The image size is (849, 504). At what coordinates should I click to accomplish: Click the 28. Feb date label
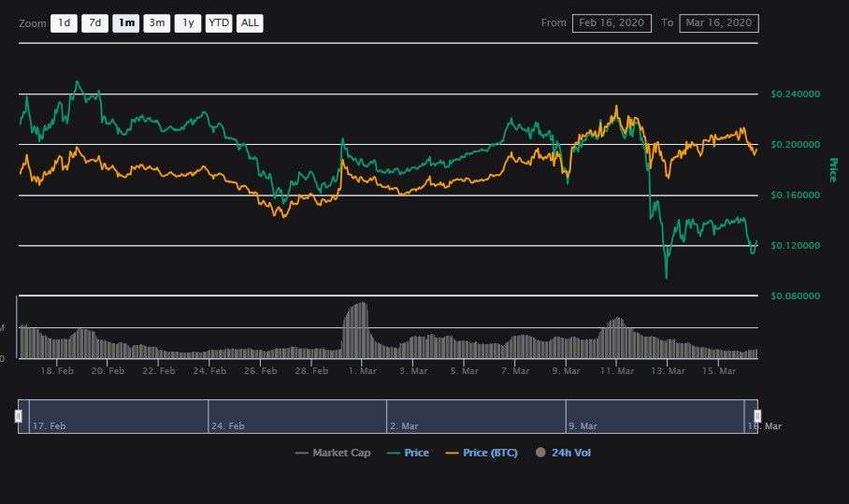coord(311,371)
